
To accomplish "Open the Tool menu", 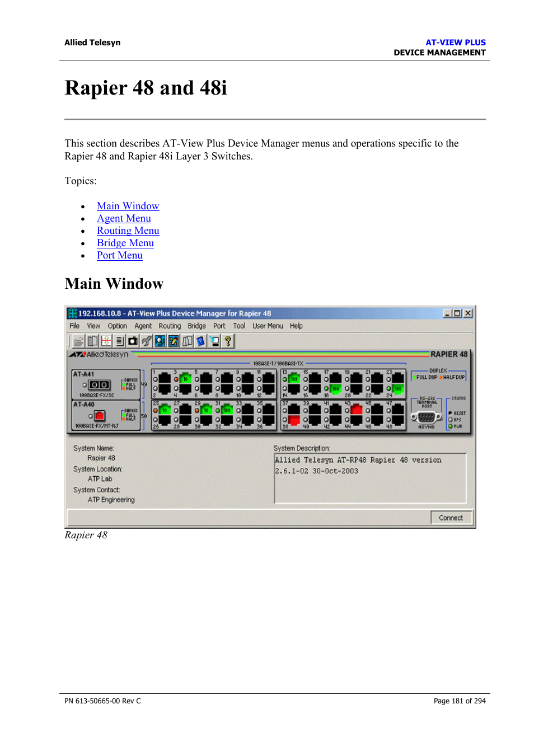I will click(x=239, y=326).
